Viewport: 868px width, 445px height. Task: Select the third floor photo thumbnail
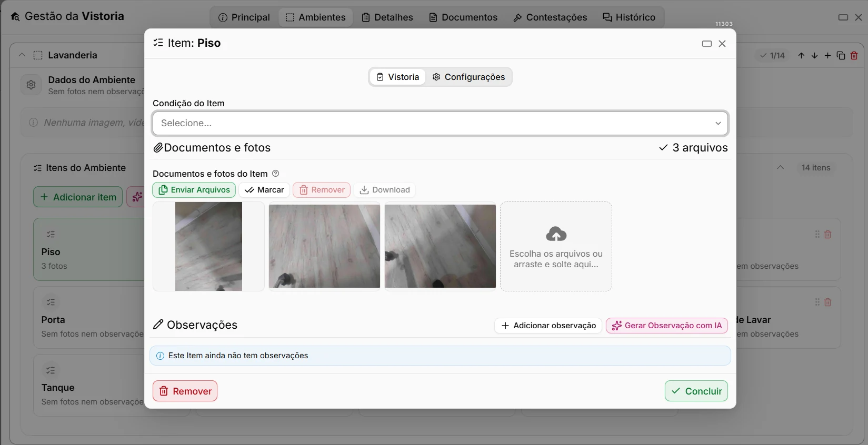(440, 246)
